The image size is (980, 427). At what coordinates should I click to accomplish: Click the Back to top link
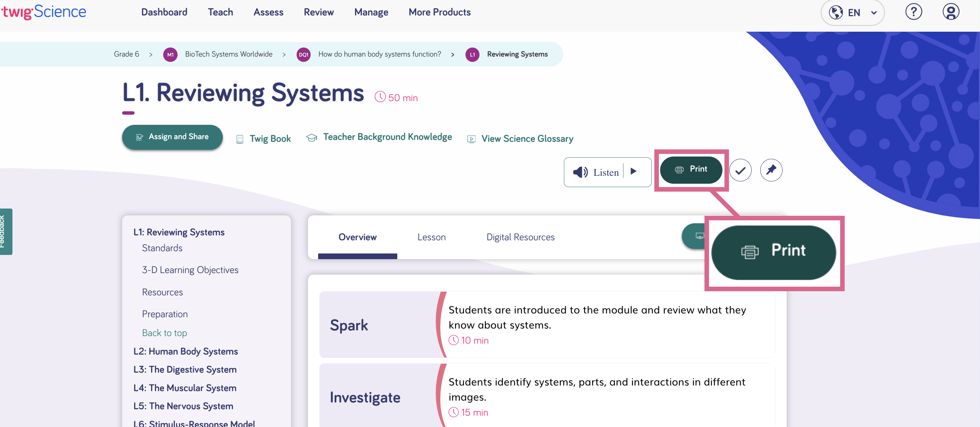(x=164, y=333)
